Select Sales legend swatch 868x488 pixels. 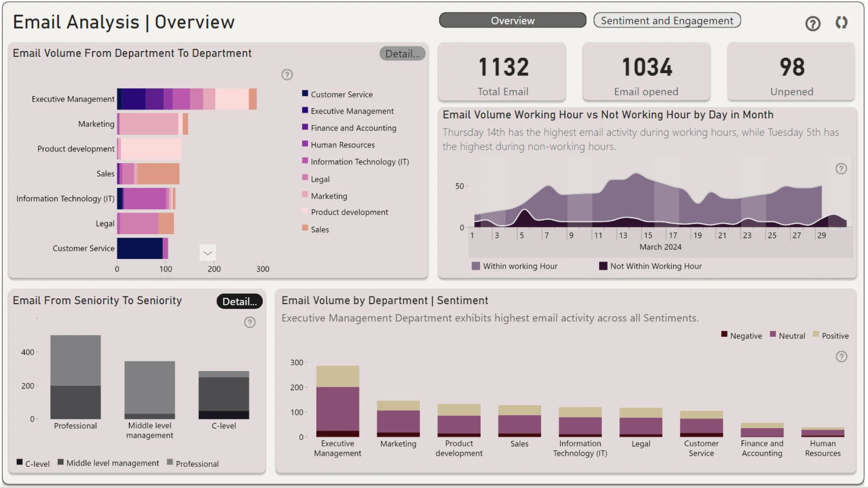[x=305, y=228]
